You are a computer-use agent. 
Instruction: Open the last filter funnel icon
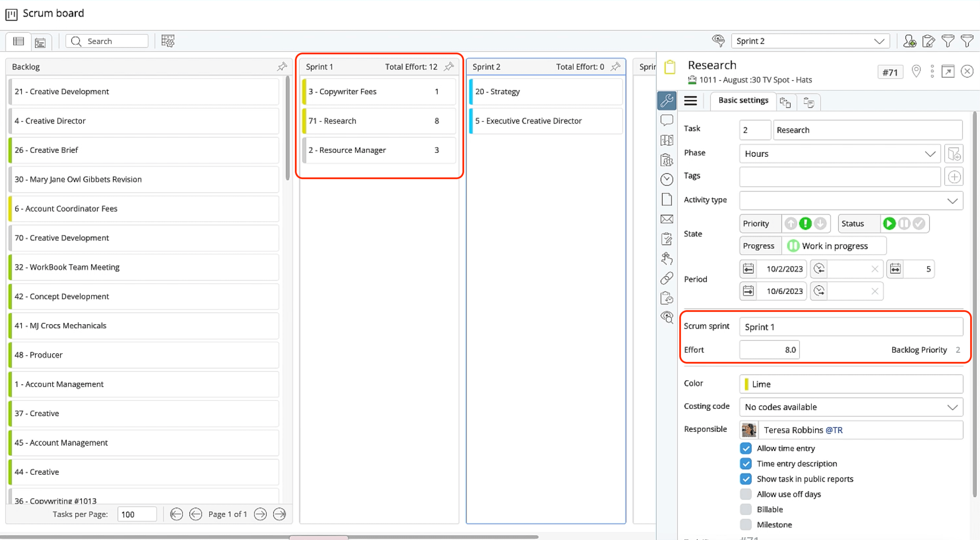[x=967, y=41]
